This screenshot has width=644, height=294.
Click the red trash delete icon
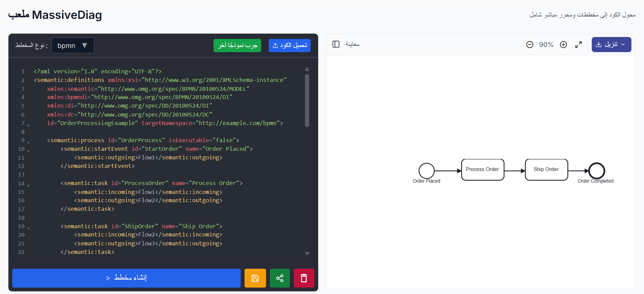(x=304, y=278)
